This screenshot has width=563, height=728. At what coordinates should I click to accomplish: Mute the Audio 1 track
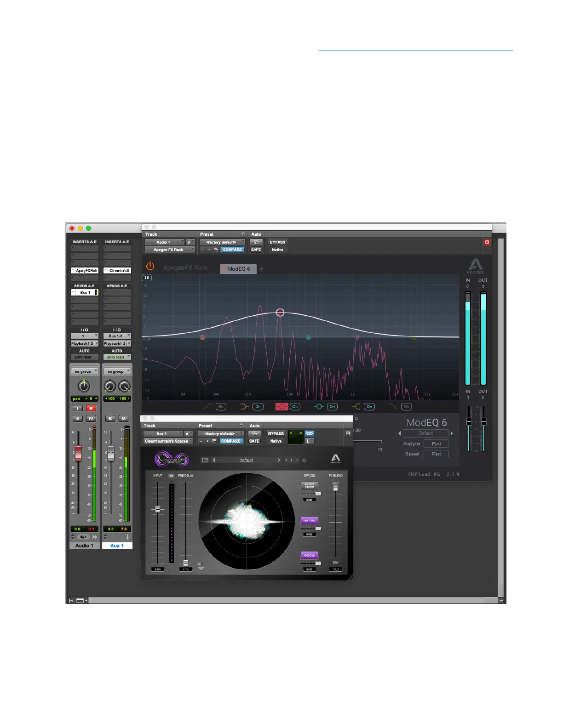pos(91,418)
